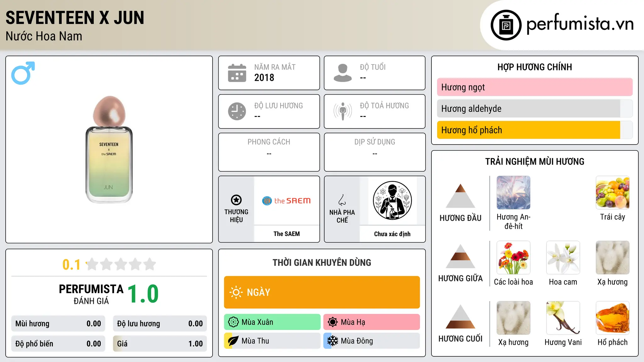This screenshot has height=362, width=644.
Task: Click the sillage icon beside Độ toả hương
Action: [x=343, y=111]
